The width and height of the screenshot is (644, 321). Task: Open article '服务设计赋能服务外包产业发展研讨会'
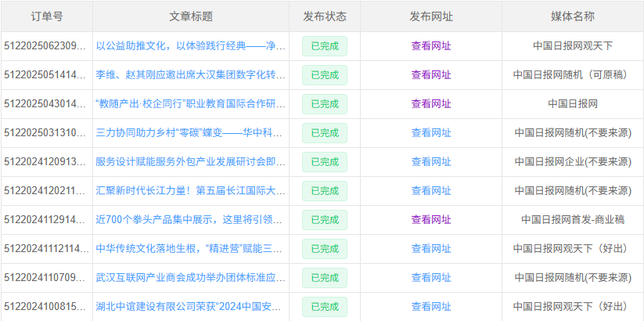(191, 162)
